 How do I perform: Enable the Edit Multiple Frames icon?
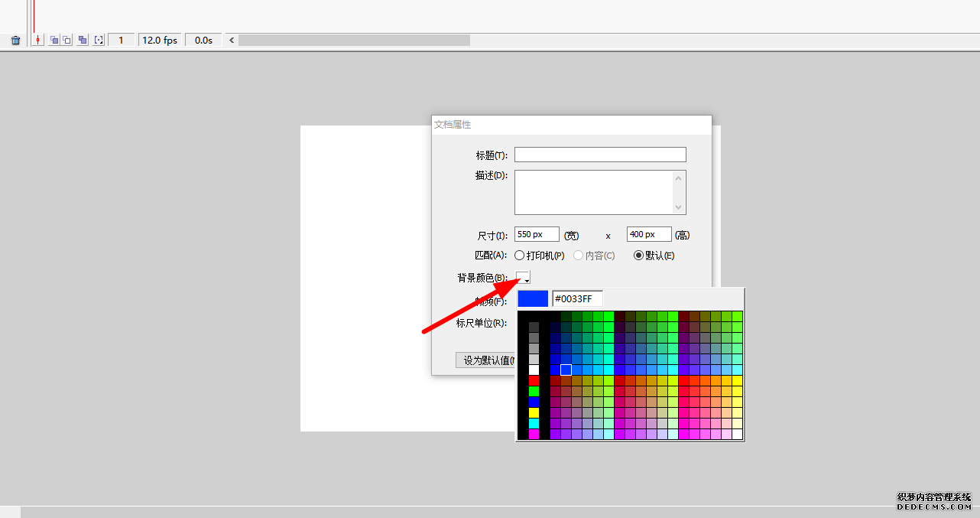[83, 40]
